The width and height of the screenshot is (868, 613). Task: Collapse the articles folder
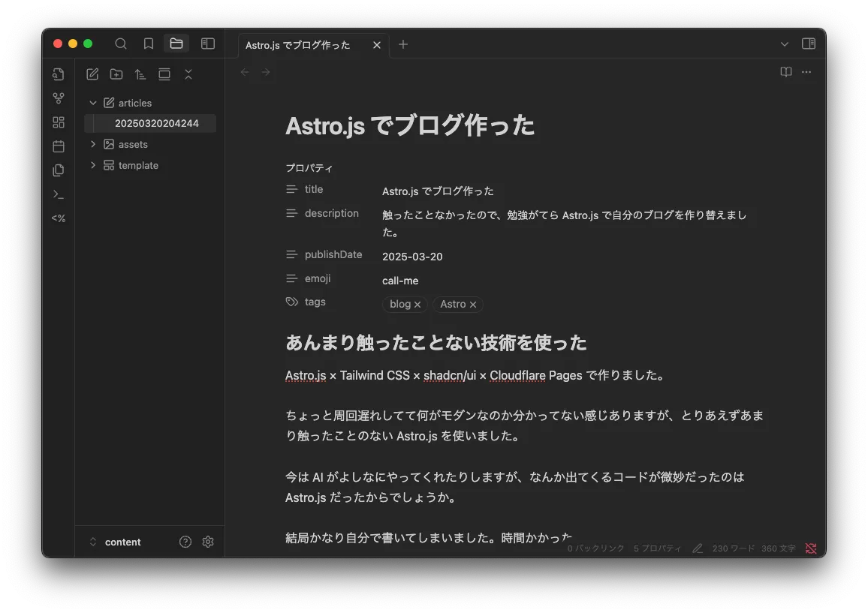(x=93, y=103)
